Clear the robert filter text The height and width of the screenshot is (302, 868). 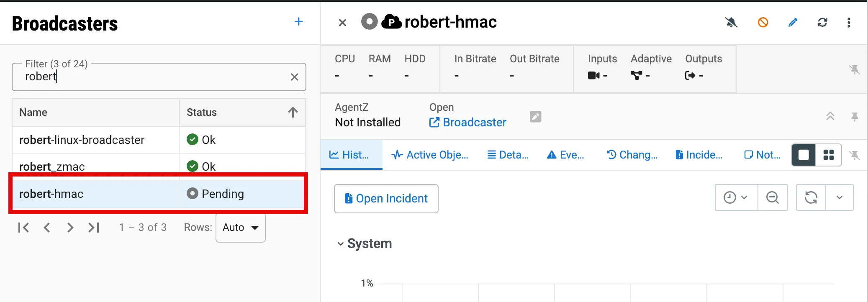click(295, 77)
